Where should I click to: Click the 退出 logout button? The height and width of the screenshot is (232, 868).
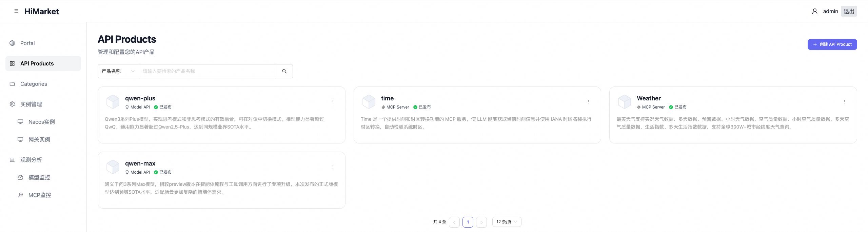[849, 11]
